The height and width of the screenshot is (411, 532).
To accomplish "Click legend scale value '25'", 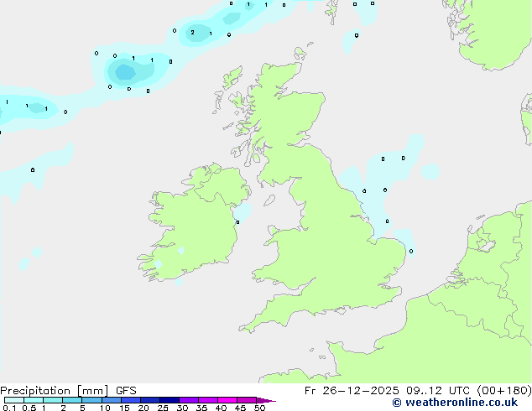I will (x=163, y=408).
